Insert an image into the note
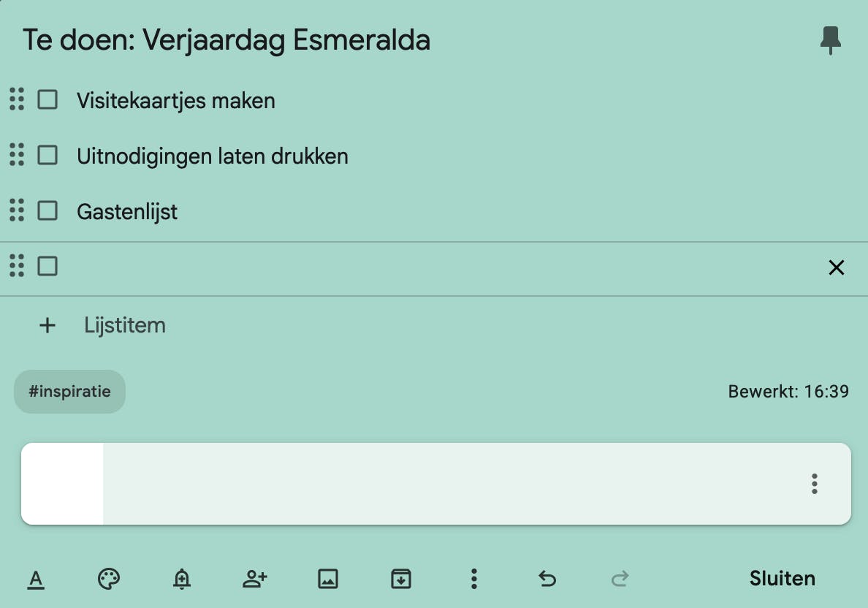Viewport: 868px width, 608px height. pyautogui.click(x=328, y=579)
